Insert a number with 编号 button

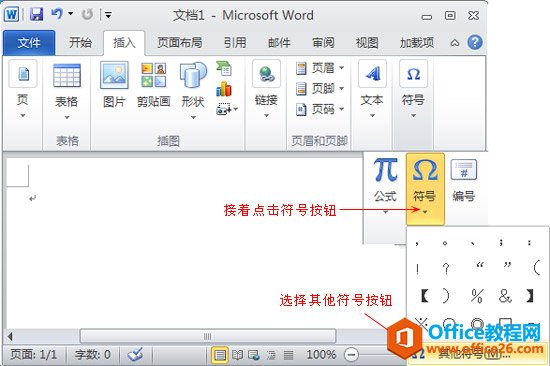[464, 181]
